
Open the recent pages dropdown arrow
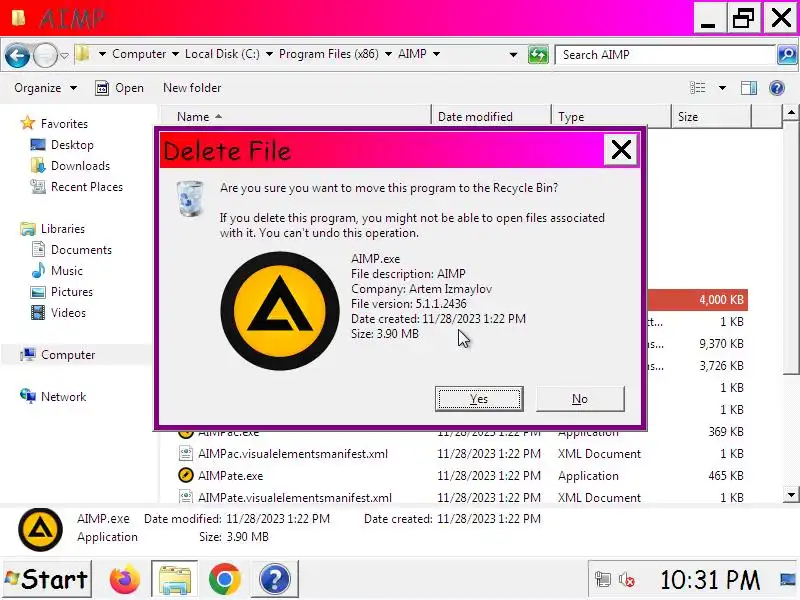[64, 55]
